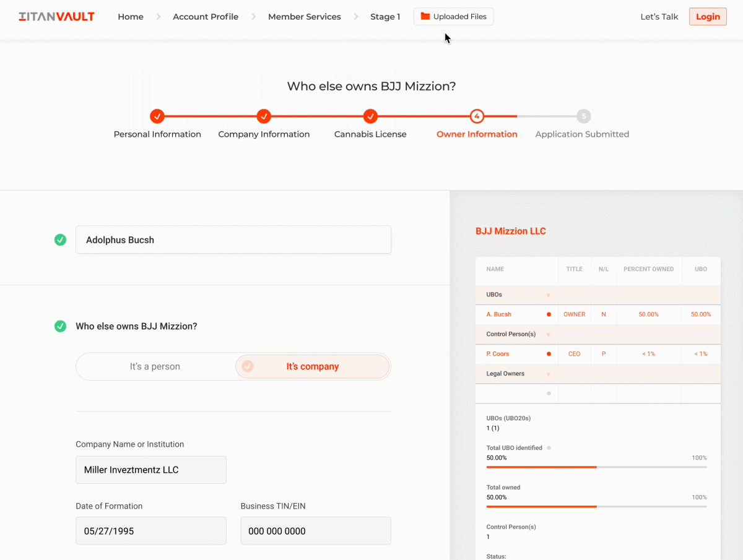Click the Login button

[x=708, y=17]
